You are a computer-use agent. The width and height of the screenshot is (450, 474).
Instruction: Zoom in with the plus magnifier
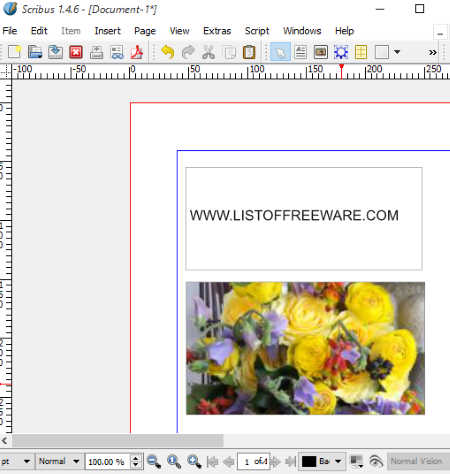click(x=194, y=462)
